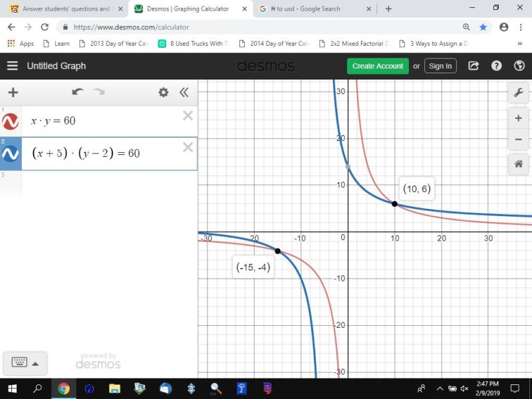Open browser zoom indicator

pos(467,27)
